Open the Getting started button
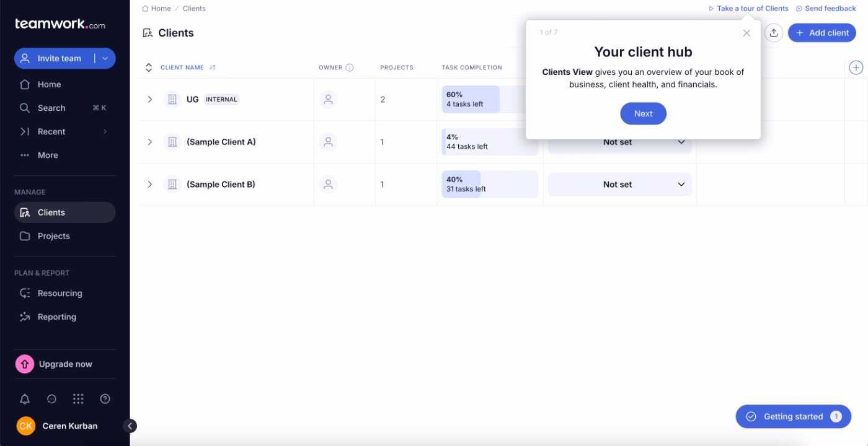868x446 pixels. coord(794,417)
